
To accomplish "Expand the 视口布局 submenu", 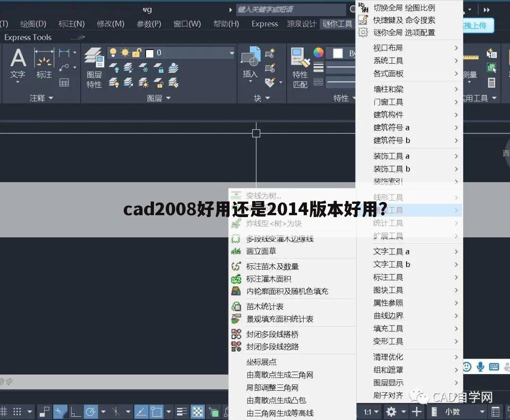I will click(x=409, y=48).
